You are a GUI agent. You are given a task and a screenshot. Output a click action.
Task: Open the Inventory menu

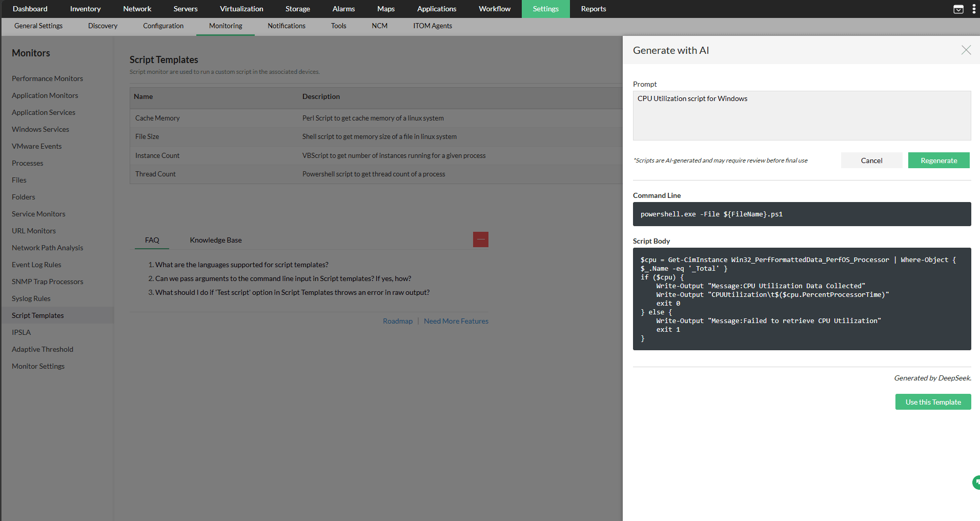[85, 9]
